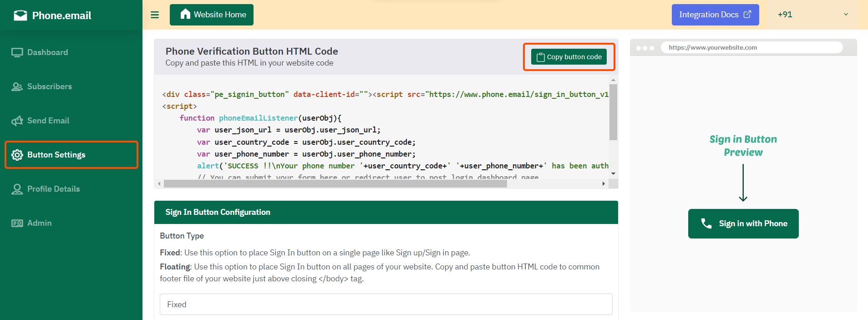The image size is (868, 320).
Task: Click the Profile Details person icon
Action: point(17,189)
